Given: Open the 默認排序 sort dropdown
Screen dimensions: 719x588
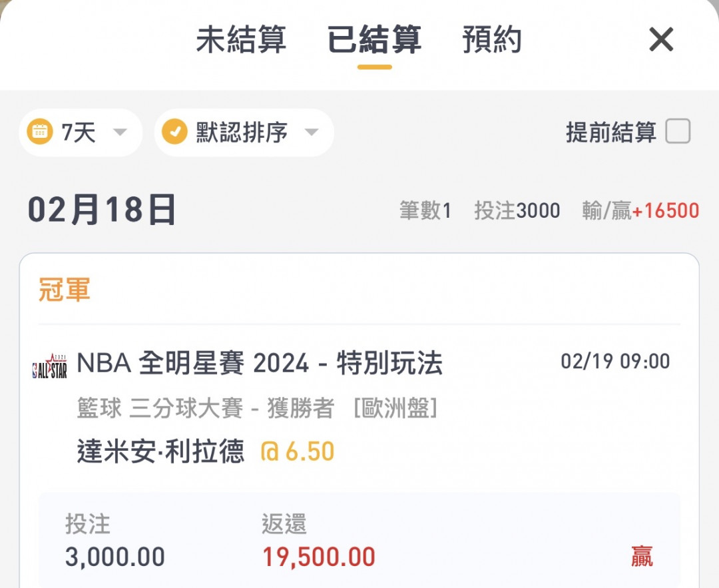Looking at the screenshot, I should pos(244,132).
